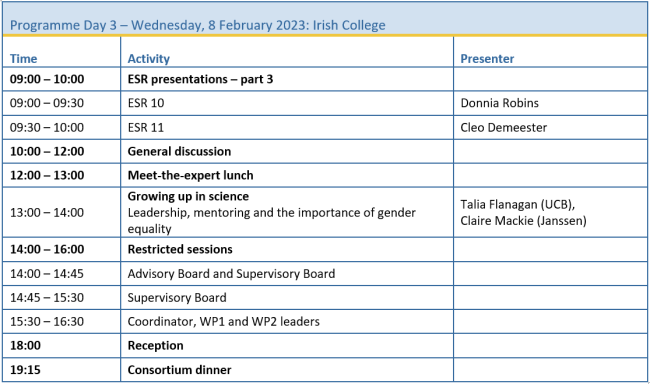
Task: Click the Consortium dinner entry
Action: (179, 369)
